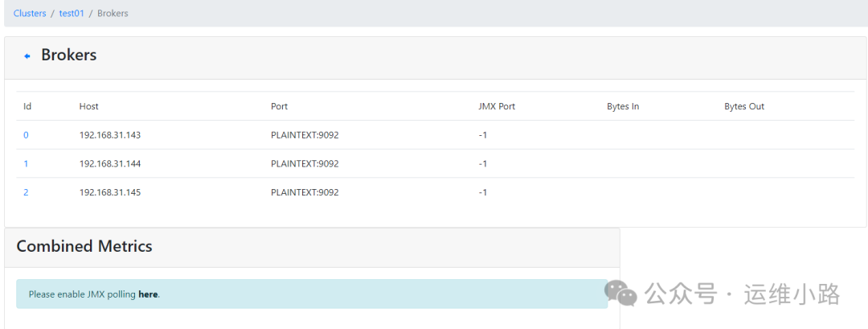Image resolution: width=868 pixels, height=329 pixels.
Task: Click the Brokers page heading
Action: pos(68,56)
